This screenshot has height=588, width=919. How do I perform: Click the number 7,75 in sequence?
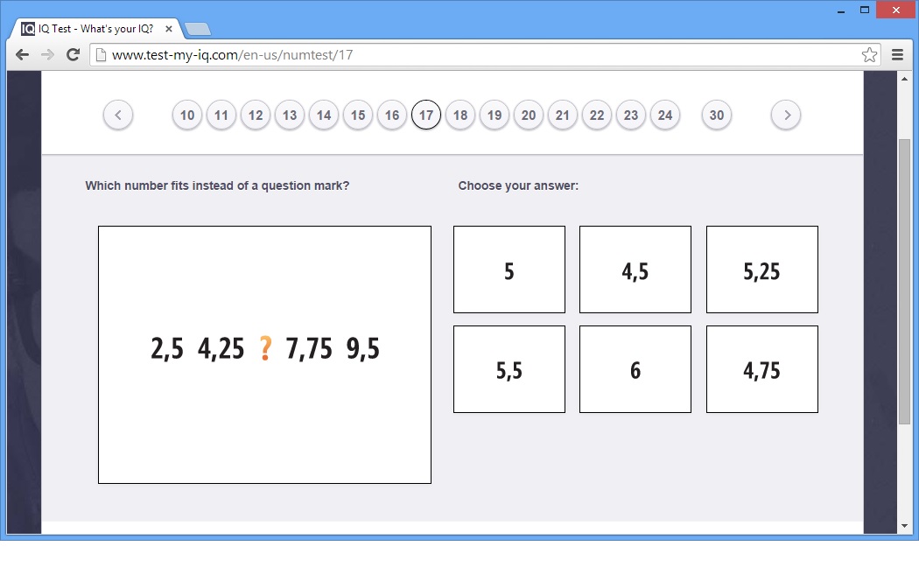[x=309, y=348]
